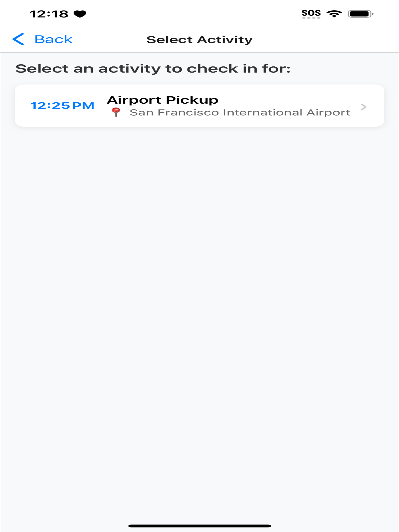Select the 12:25 PM time label
The height and width of the screenshot is (532, 399).
tap(62, 106)
